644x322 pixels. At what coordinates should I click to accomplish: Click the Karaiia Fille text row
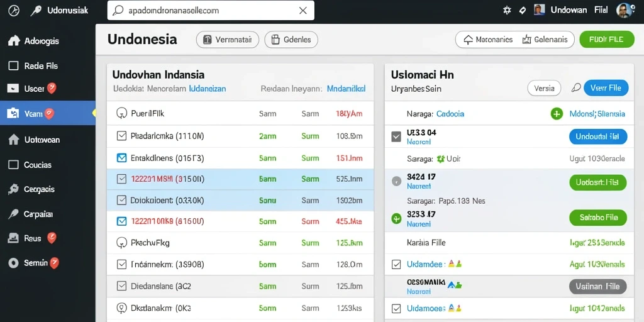pos(509,243)
